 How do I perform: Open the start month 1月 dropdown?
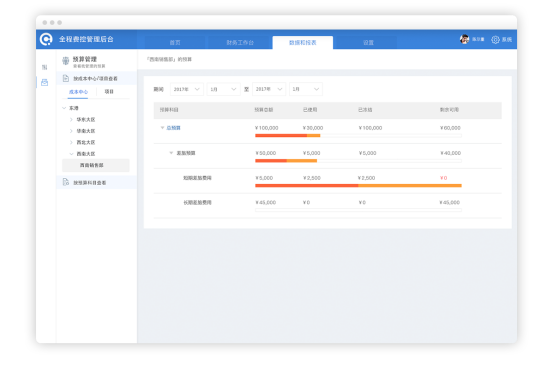coord(223,89)
